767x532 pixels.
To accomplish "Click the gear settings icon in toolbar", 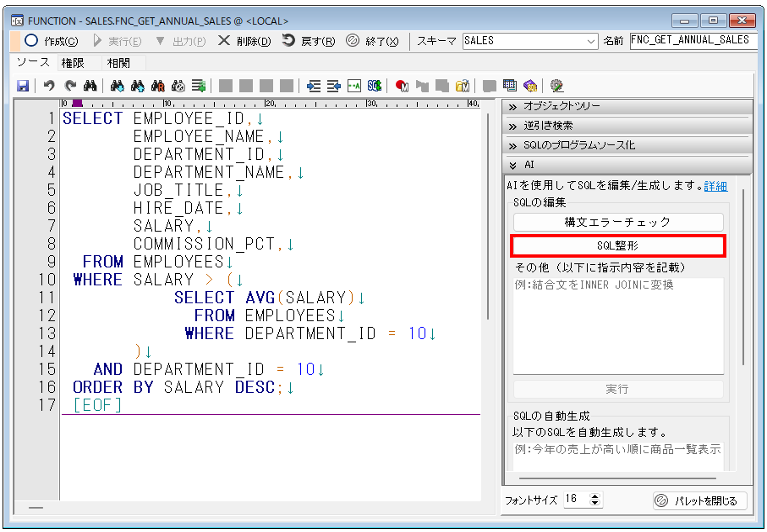I will click(556, 86).
